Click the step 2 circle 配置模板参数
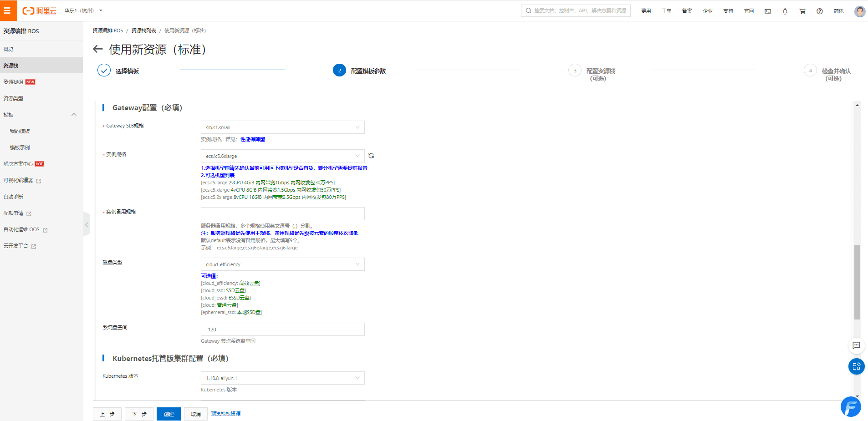Image resolution: width=868 pixels, height=421 pixels. coord(339,70)
